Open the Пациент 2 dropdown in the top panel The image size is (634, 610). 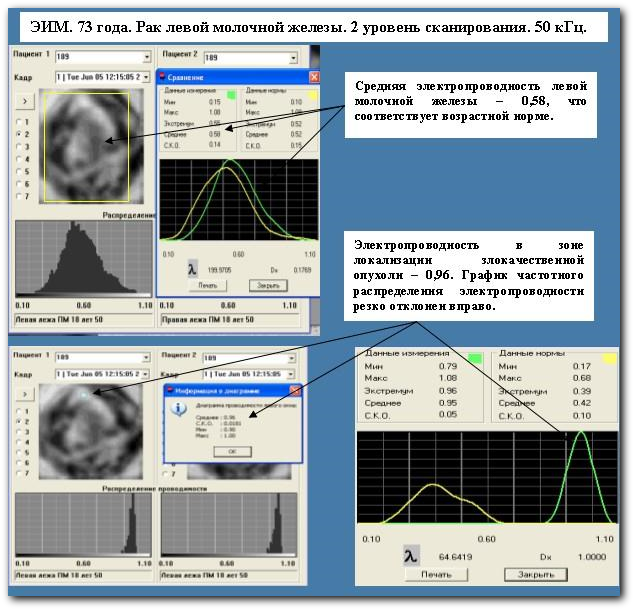pos(296,58)
